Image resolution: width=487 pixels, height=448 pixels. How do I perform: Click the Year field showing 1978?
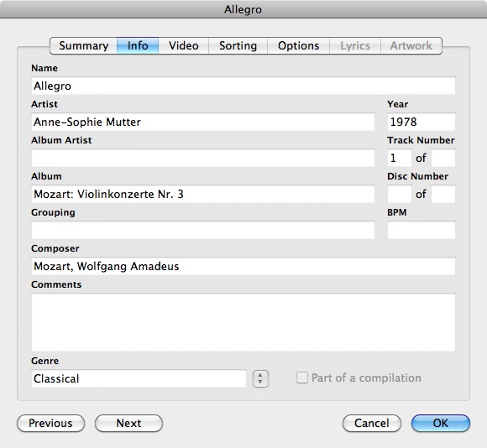422,122
